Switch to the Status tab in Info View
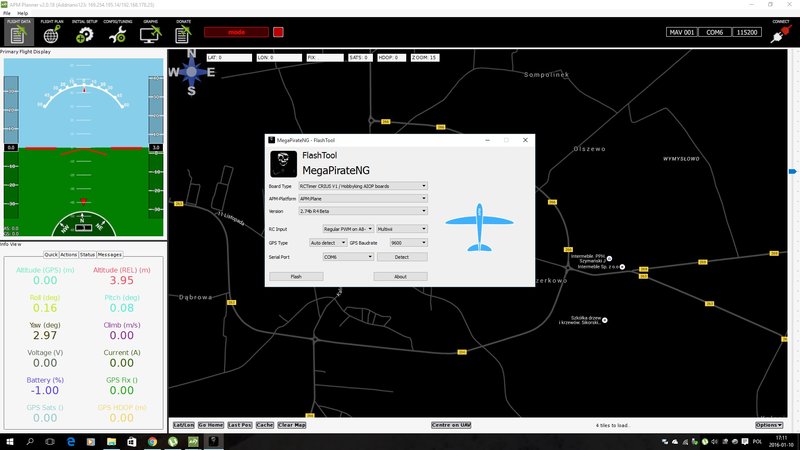Viewport: 800px width, 450px height. (87, 255)
